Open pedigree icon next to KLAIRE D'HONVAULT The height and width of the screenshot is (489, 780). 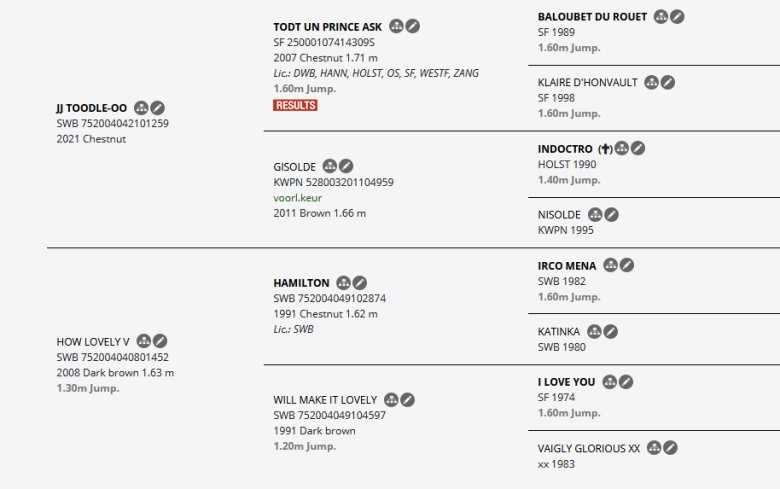coord(652,82)
